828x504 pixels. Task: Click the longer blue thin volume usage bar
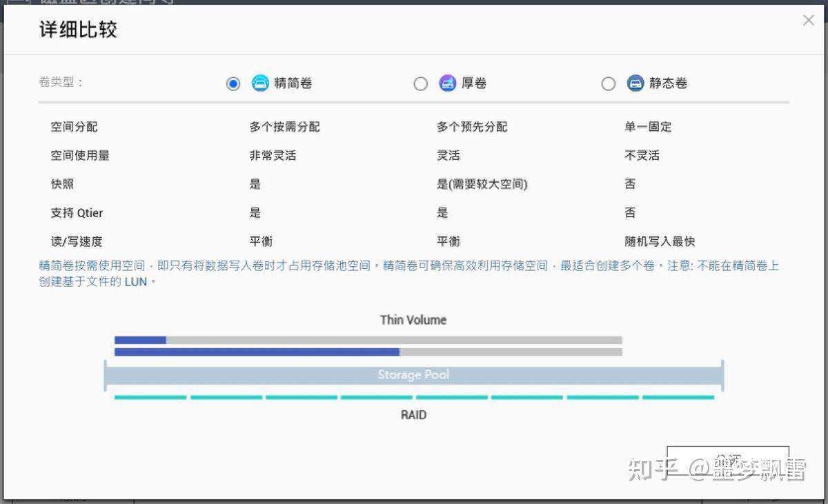tap(257, 352)
